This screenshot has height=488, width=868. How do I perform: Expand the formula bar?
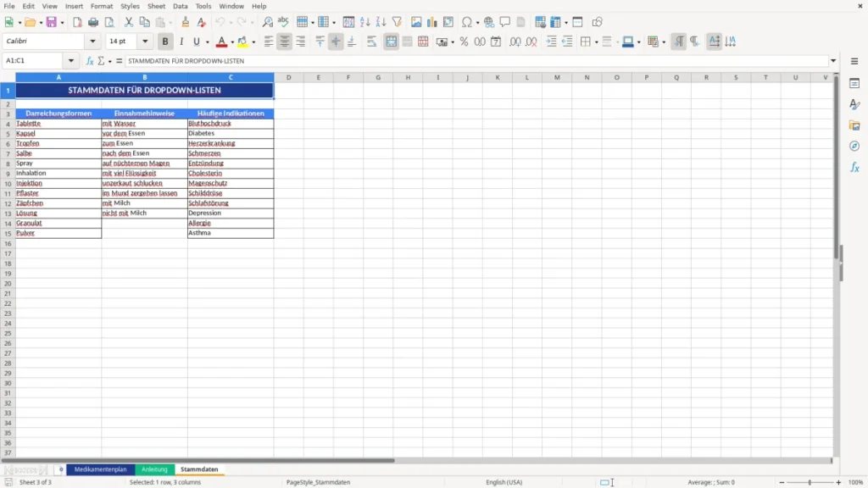tap(833, 61)
